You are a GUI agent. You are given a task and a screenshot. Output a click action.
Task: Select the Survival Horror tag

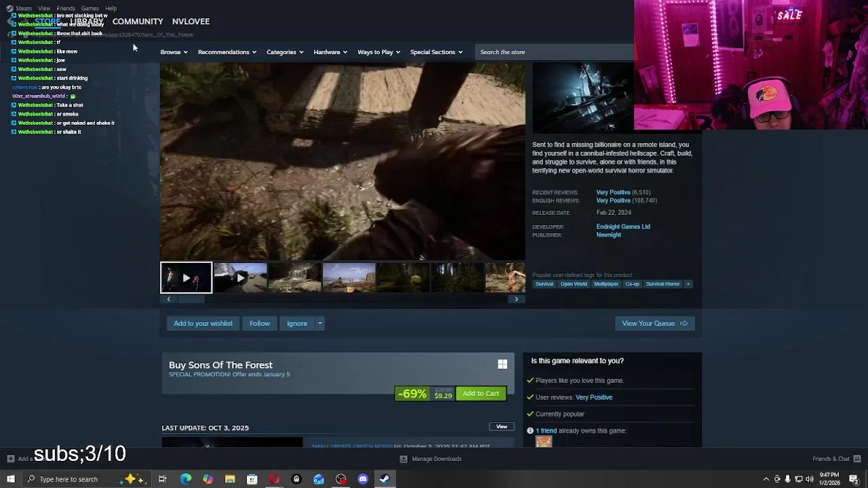[663, 284]
